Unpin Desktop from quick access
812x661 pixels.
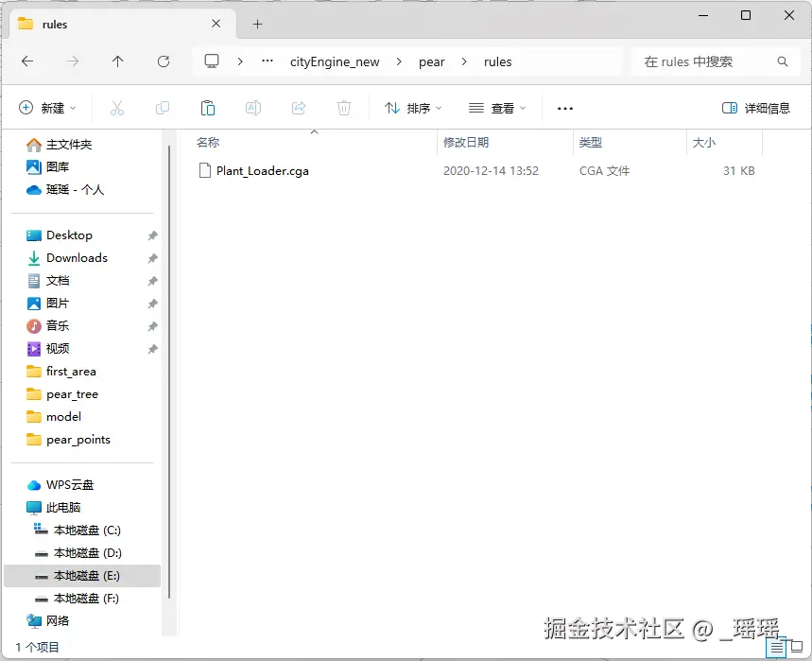coord(152,235)
